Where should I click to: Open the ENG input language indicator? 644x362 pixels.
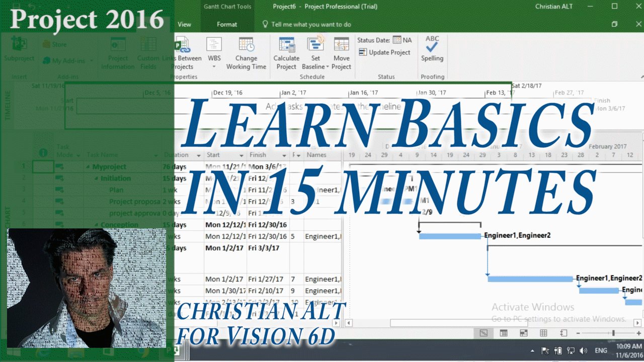click(601, 350)
